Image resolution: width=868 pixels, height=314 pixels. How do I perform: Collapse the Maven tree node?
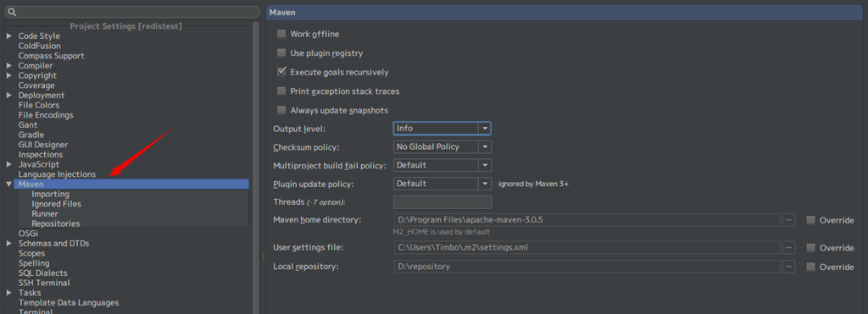[x=8, y=185]
